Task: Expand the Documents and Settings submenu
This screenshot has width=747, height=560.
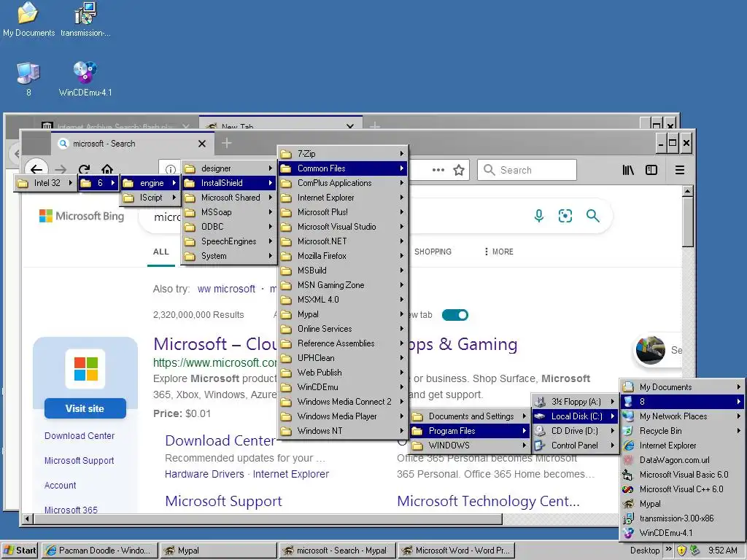Action: (x=470, y=416)
